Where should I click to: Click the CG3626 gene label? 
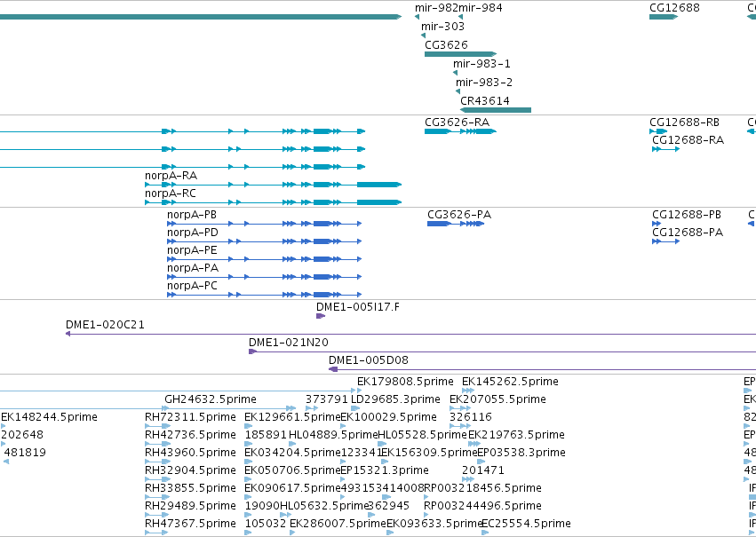click(446, 44)
